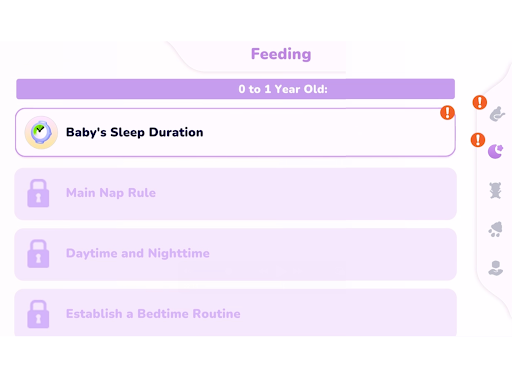The width and height of the screenshot is (512, 384).
Task: Select the shower bathing icon in sidebar
Action: [x=495, y=229]
